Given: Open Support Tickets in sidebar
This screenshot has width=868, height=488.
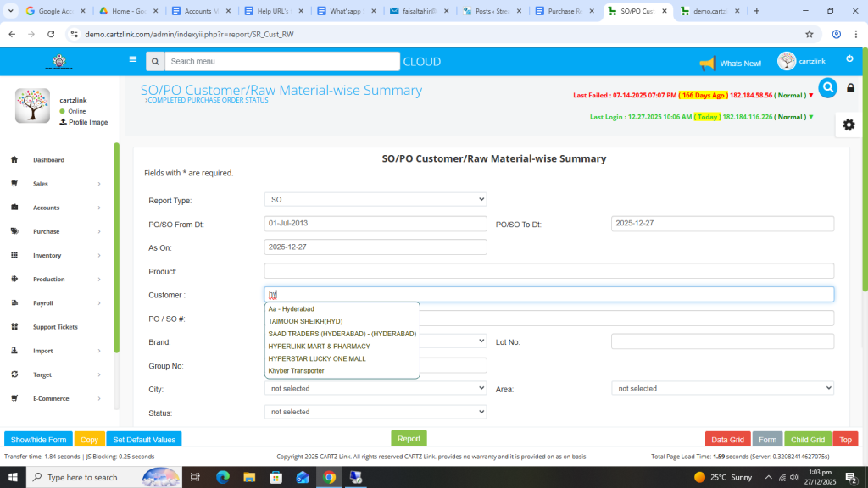Looking at the screenshot, I should pyautogui.click(x=55, y=326).
